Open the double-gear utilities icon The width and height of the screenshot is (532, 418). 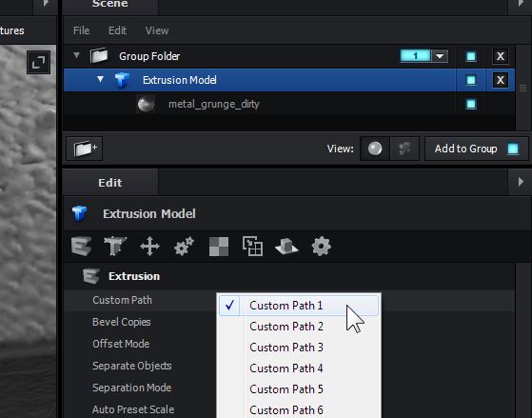tap(185, 247)
